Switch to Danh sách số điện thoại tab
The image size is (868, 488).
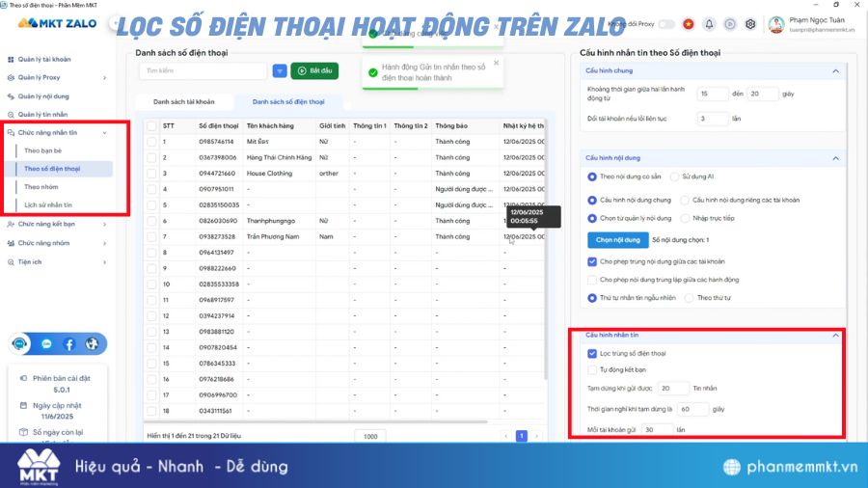pos(288,102)
